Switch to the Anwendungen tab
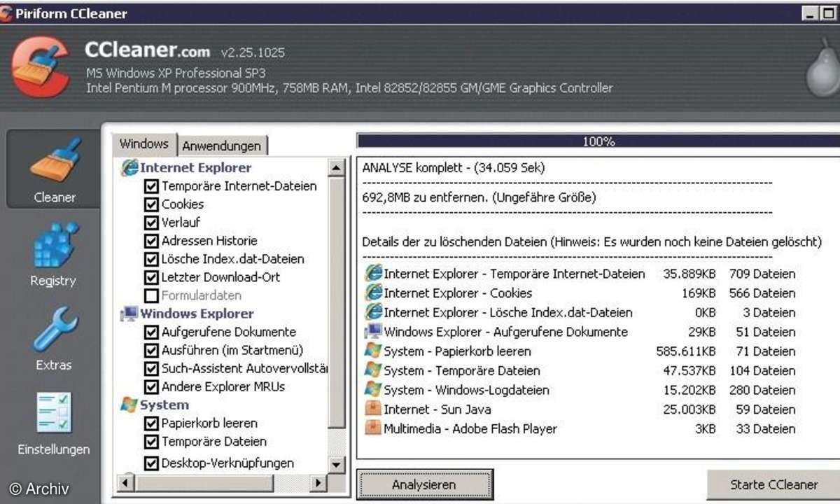Viewport: 840px width, 504px height. (222, 146)
